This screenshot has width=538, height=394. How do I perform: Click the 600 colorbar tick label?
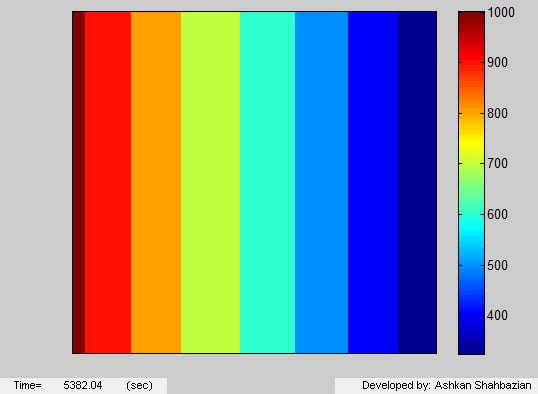click(498, 215)
